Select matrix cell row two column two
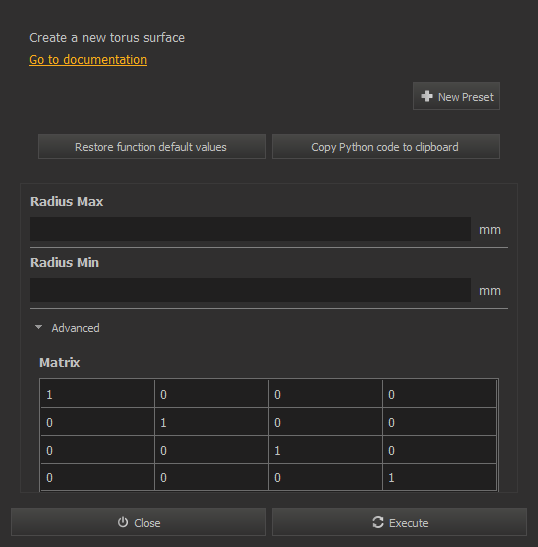Image resolution: width=538 pixels, height=547 pixels. point(211,422)
